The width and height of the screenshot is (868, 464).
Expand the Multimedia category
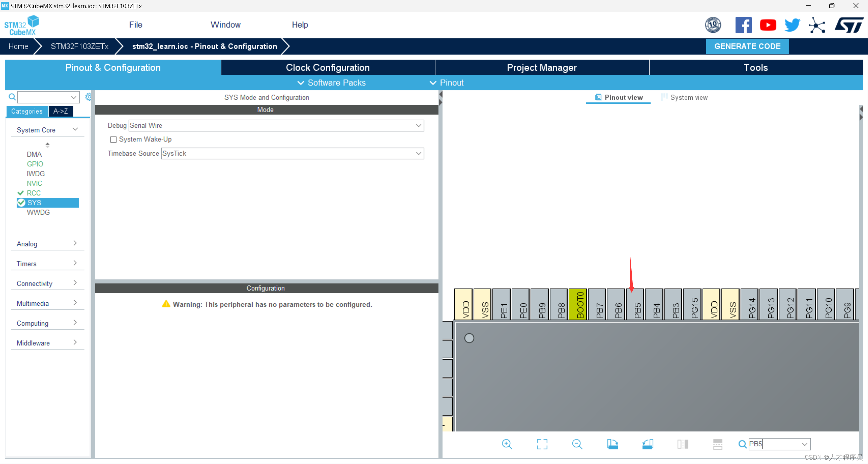(x=47, y=303)
